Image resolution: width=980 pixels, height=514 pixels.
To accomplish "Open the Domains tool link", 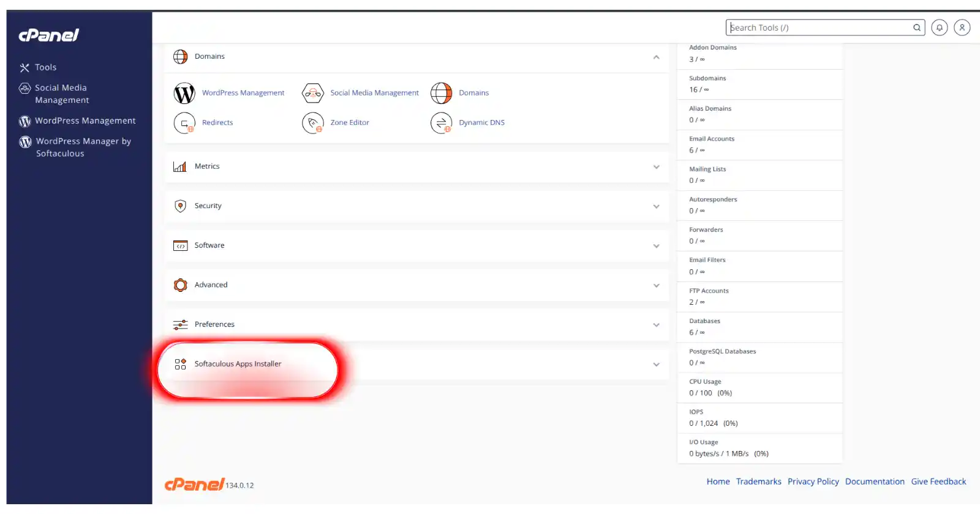I will 473,93.
